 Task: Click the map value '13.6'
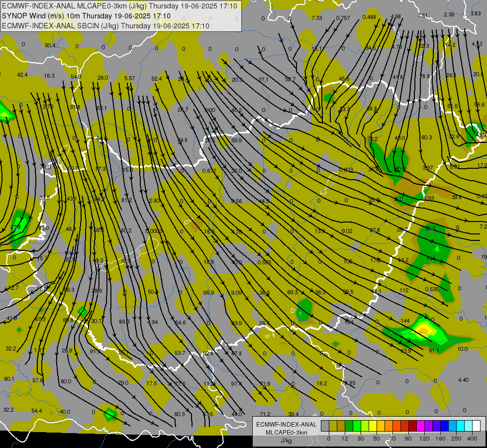point(320,231)
